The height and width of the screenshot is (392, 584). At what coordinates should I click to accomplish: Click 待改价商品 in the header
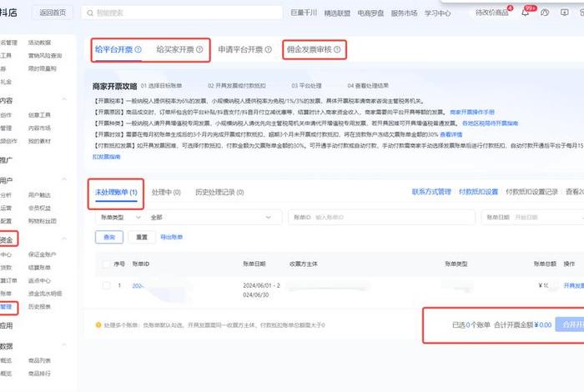492,13
